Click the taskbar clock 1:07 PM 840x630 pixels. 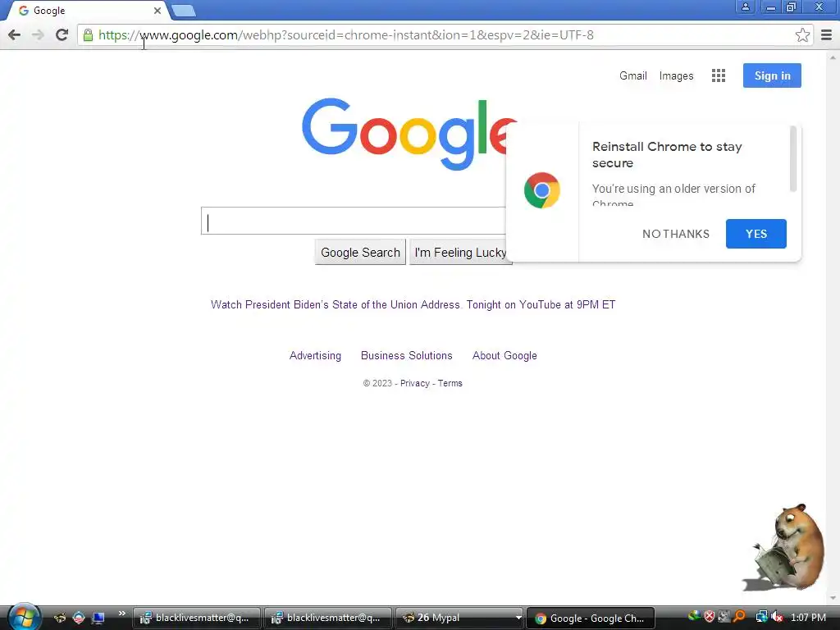[x=808, y=618]
